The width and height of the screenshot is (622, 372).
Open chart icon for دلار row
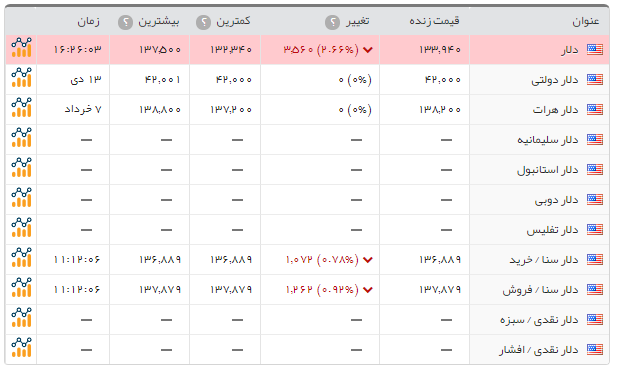[21, 48]
